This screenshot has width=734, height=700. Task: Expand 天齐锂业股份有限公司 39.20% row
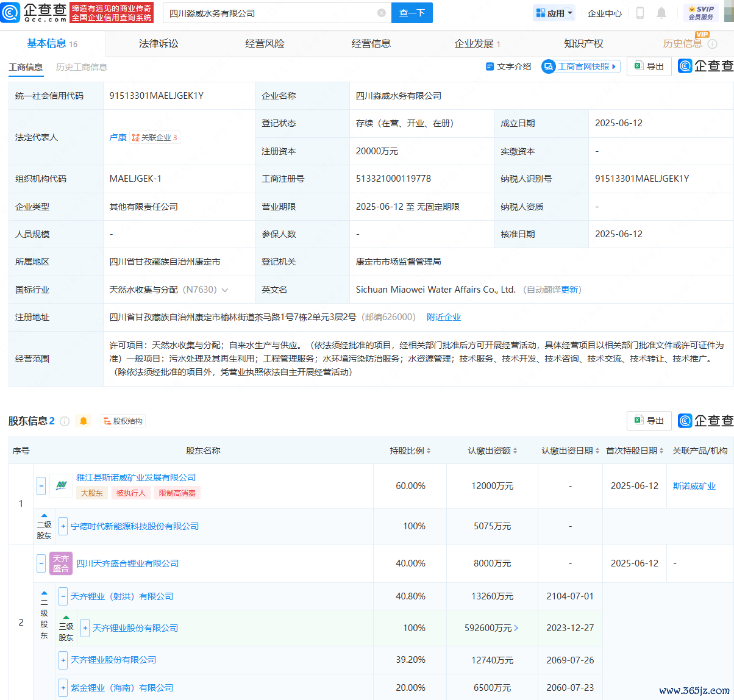(63, 660)
